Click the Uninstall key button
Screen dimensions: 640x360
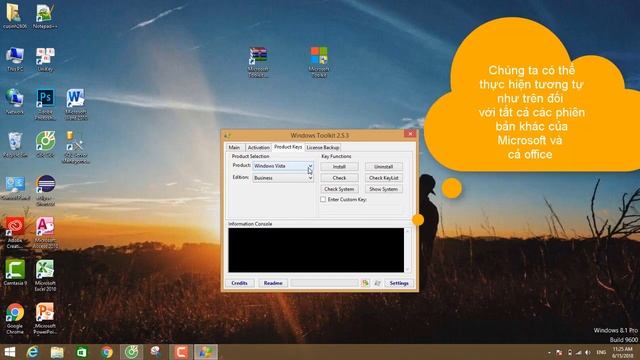pyautogui.click(x=383, y=167)
